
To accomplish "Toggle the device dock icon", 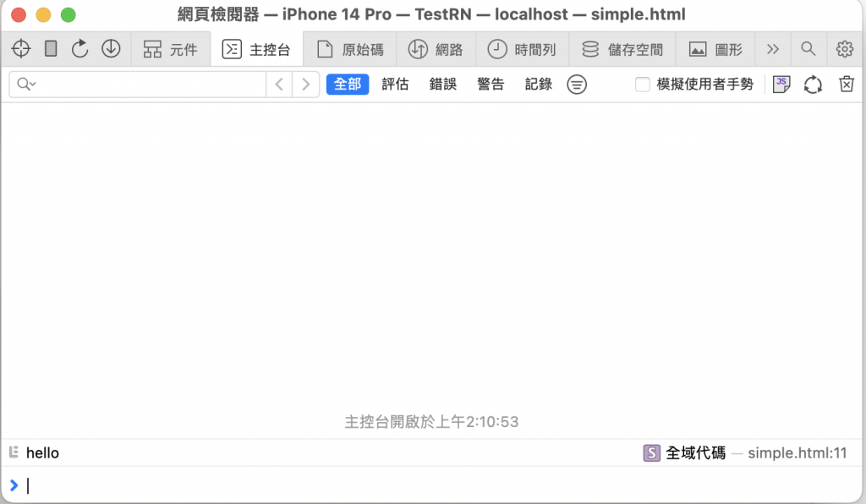I will click(51, 49).
